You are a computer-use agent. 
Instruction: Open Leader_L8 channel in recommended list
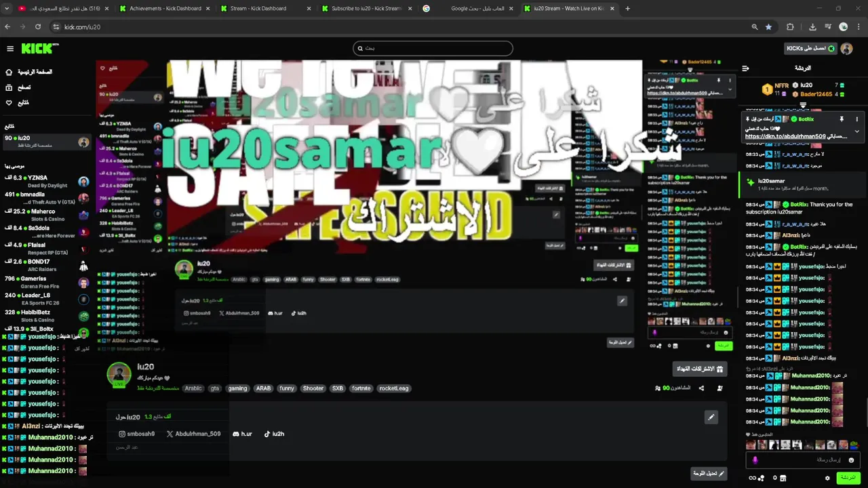pos(46,299)
